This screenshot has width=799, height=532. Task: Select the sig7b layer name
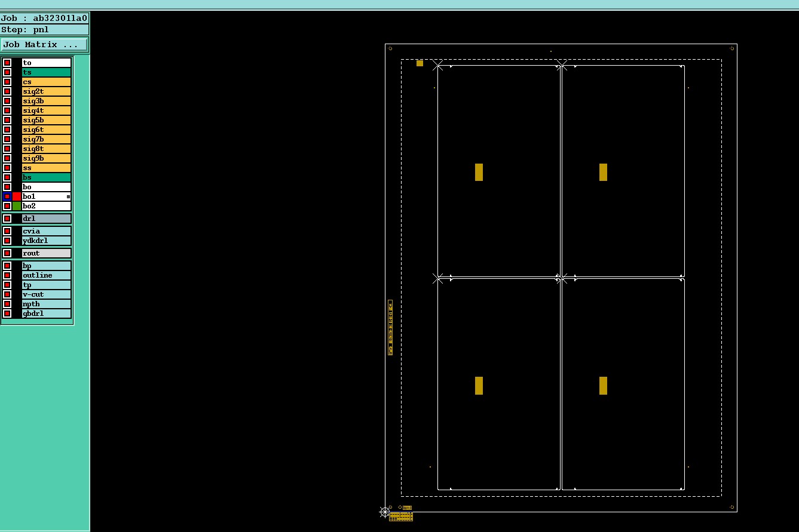coord(47,139)
